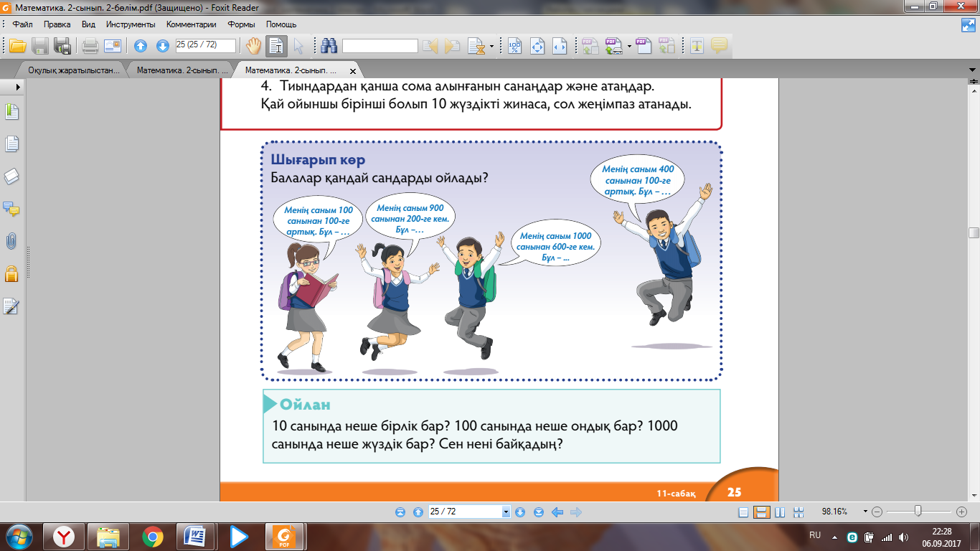This screenshot has height=551, width=980.
Task: Click the Print icon in toolbar
Action: pyautogui.click(x=90, y=46)
